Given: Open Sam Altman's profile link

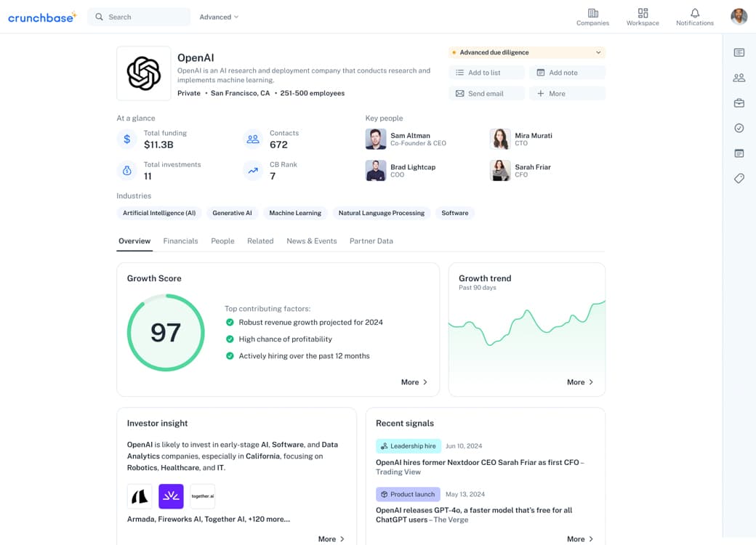Looking at the screenshot, I should 410,136.
